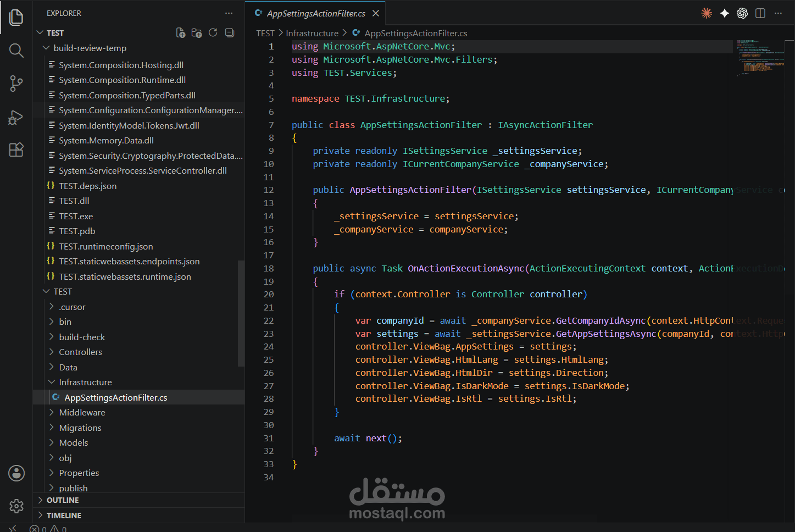Open the Explorer view in activity bar
This screenshot has width=795, height=532.
[x=16, y=17]
